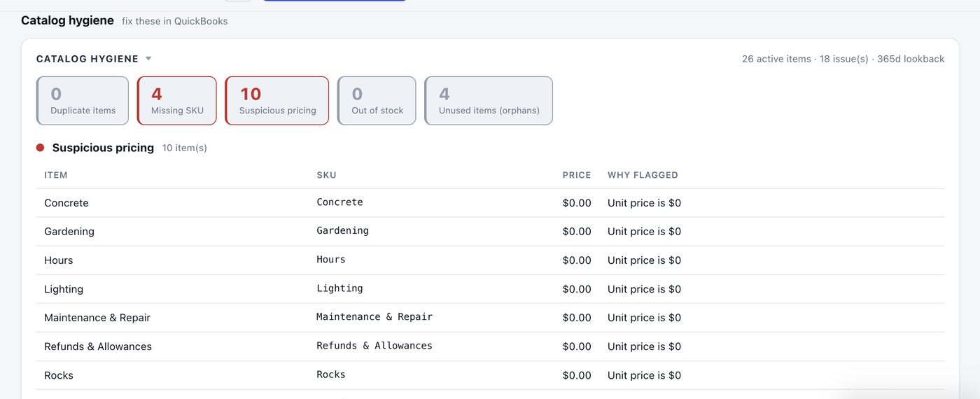Click 'Unit price is $0' in Concrete row

(x=644, y=203)
